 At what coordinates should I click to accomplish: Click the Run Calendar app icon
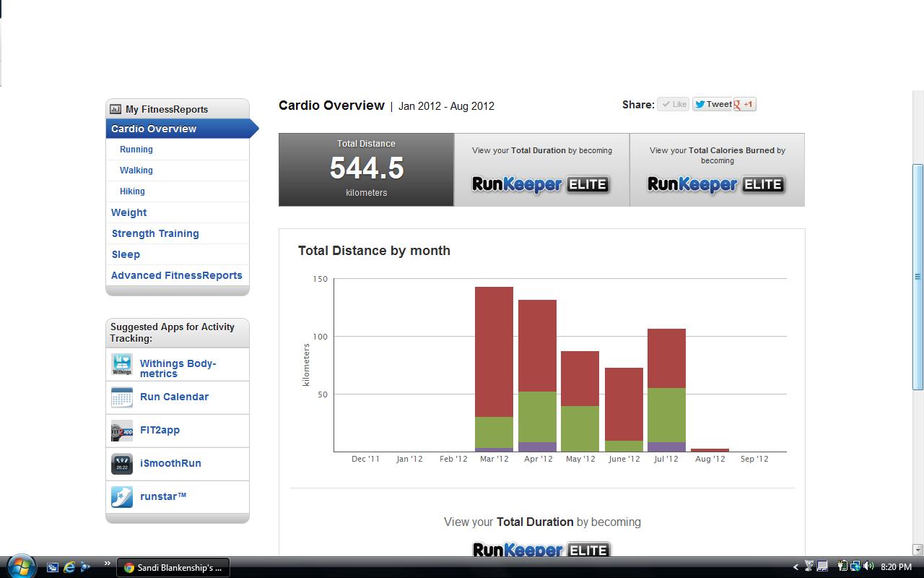point(122,397)
